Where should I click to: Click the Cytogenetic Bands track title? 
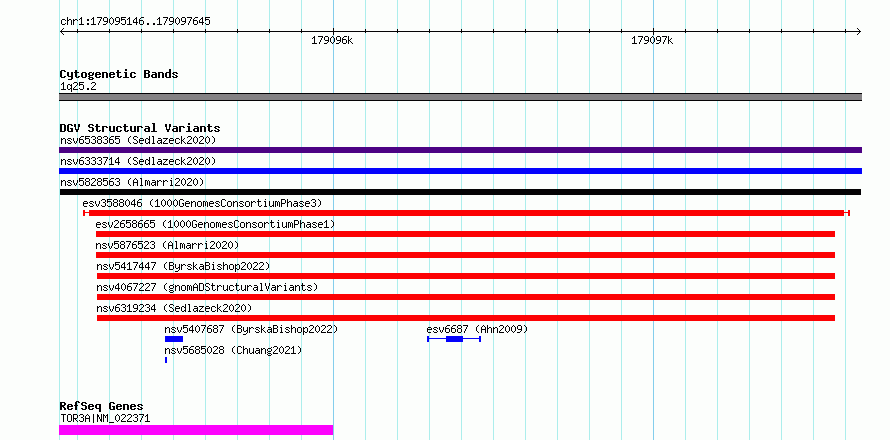click(x=119, y=74)
